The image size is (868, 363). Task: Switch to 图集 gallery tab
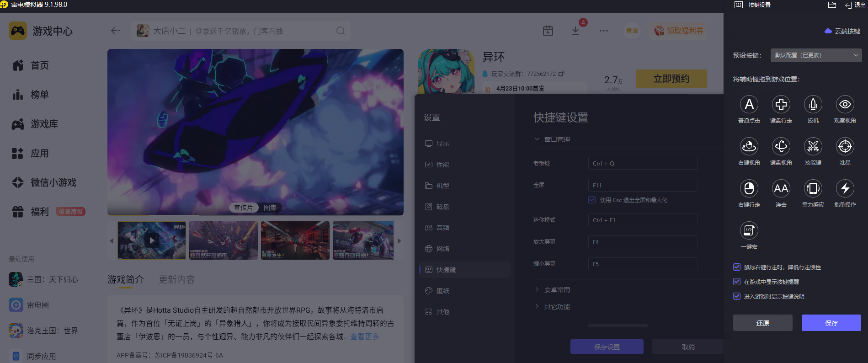(x=270, y=208)
